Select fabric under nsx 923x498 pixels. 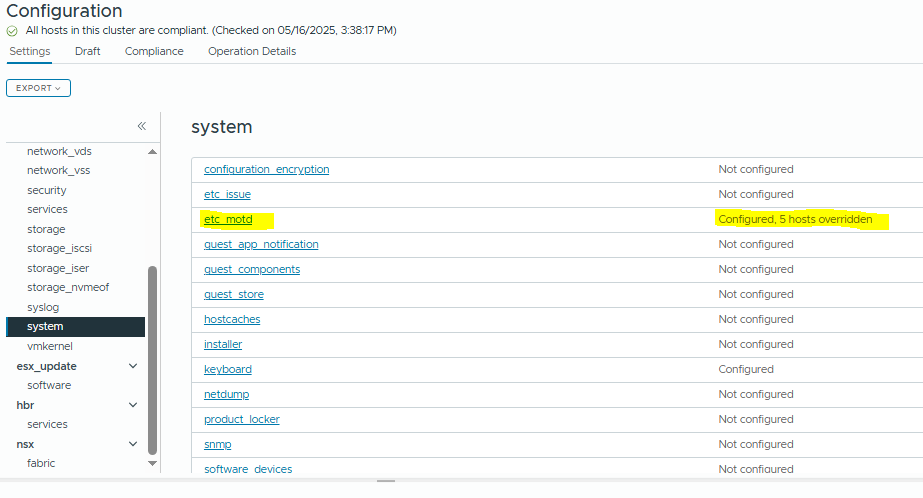(x=41, y=463)
